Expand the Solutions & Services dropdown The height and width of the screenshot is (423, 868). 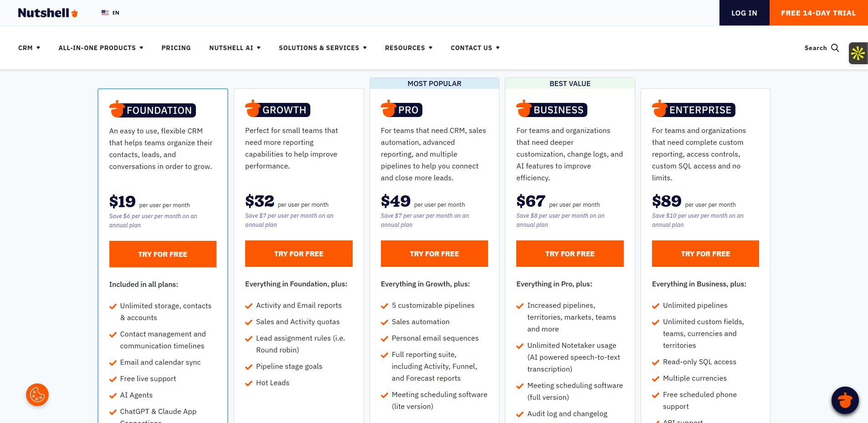pos(323,48)
